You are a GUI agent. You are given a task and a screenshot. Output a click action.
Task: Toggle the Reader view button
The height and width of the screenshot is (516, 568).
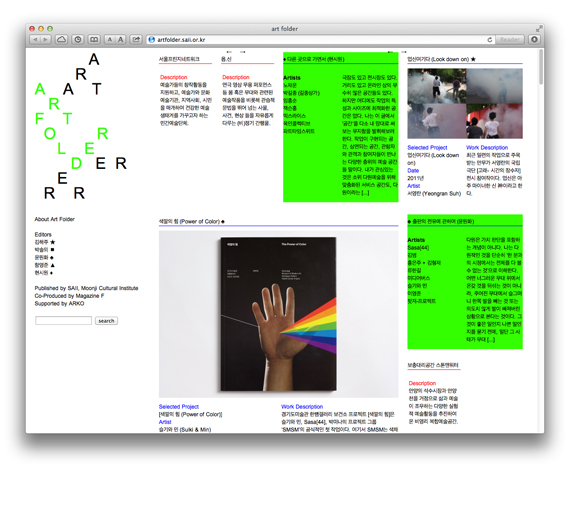coord(509,39)
